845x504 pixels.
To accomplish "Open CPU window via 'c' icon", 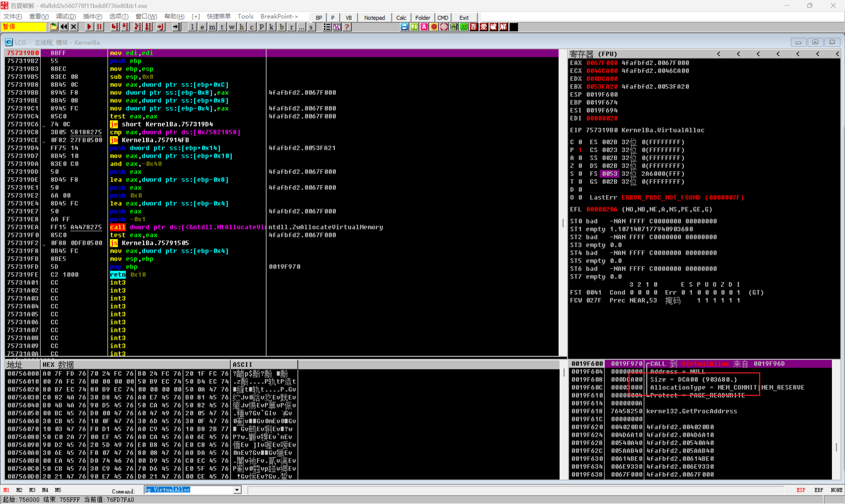I will (252, 27).
